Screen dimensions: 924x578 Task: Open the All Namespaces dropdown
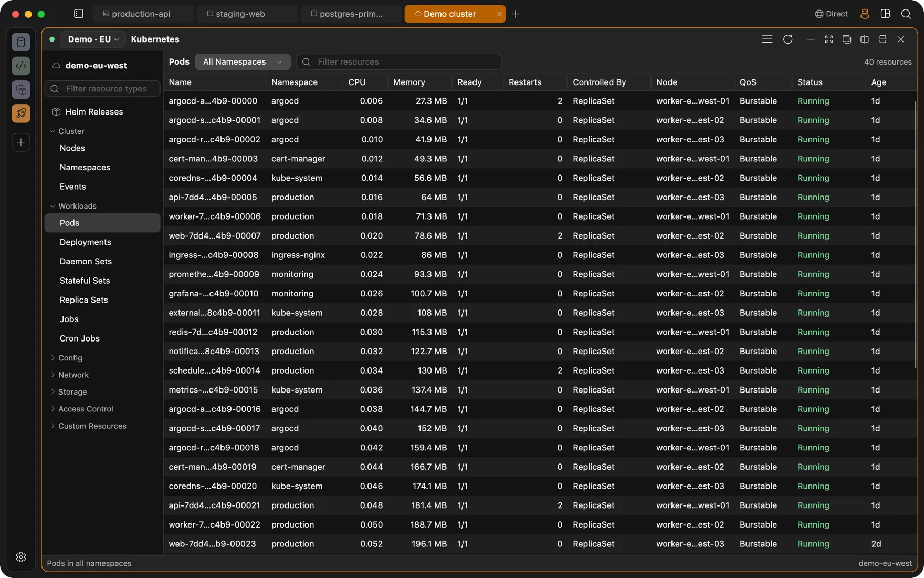(243, 62)
